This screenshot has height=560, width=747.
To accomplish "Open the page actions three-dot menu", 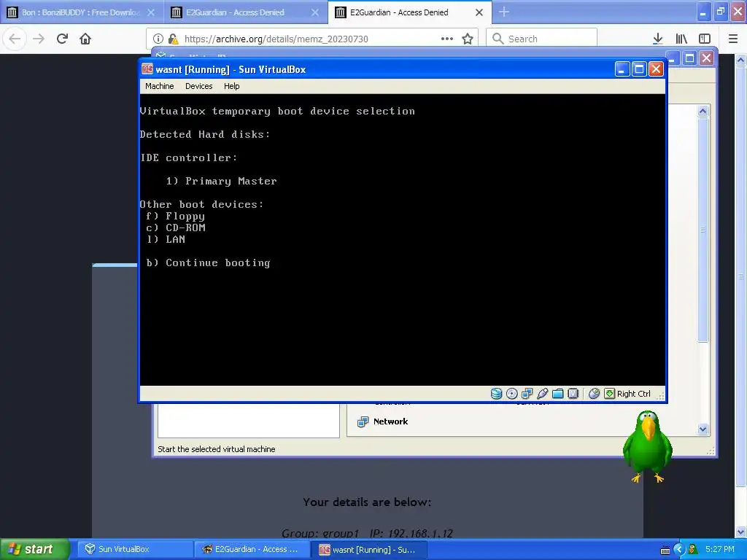I will point(447,39).
